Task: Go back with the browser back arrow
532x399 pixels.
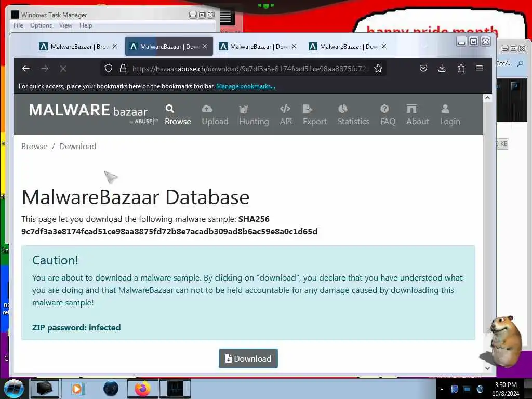Action: (x=26, y=69)
